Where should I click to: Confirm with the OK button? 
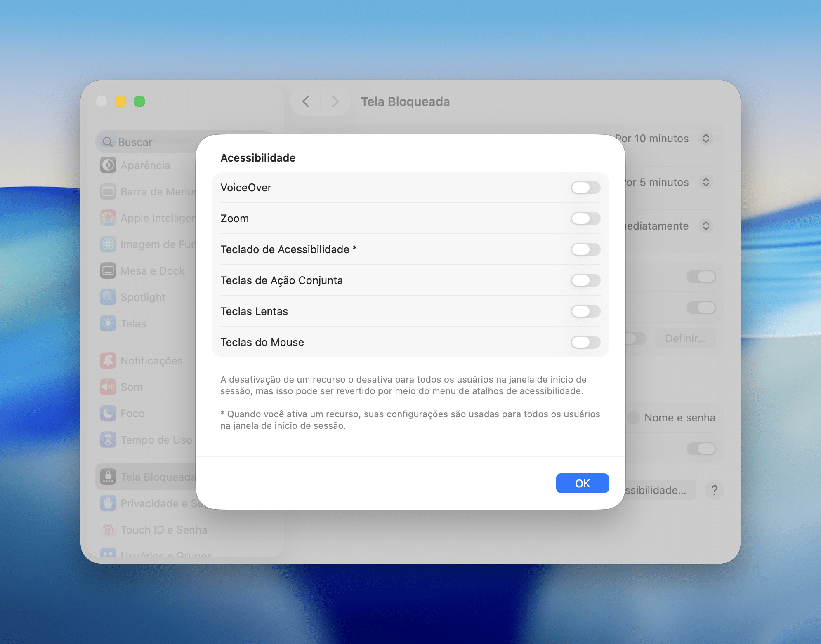pos(582,483)
